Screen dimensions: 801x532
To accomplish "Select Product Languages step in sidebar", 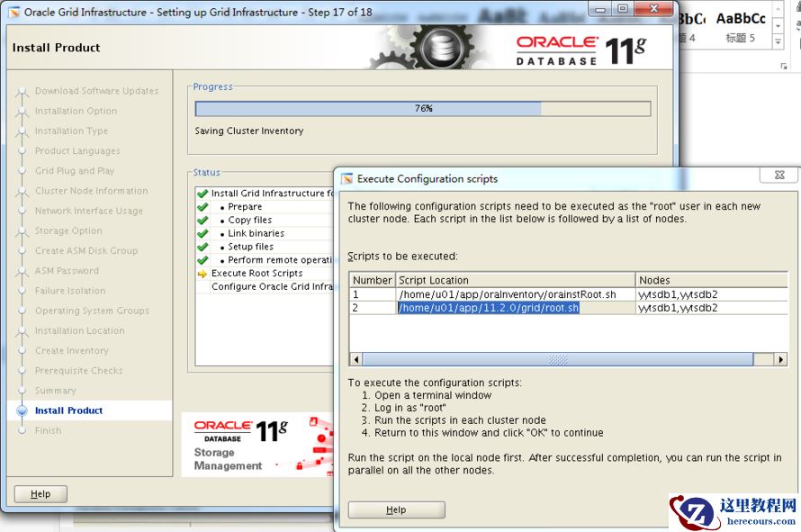I will click(x=77, y=150).
